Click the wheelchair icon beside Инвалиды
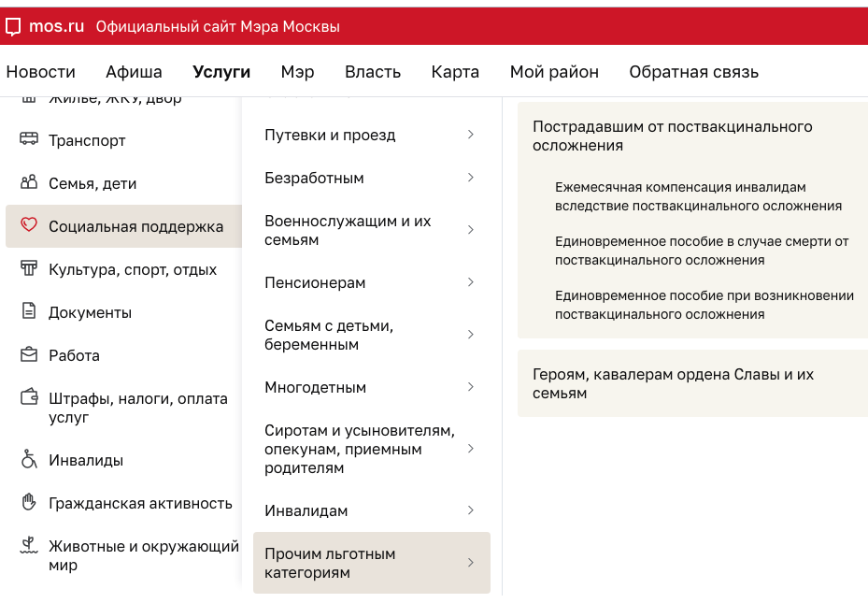This screenshot has height=603, width=868. tap(29, 459)
